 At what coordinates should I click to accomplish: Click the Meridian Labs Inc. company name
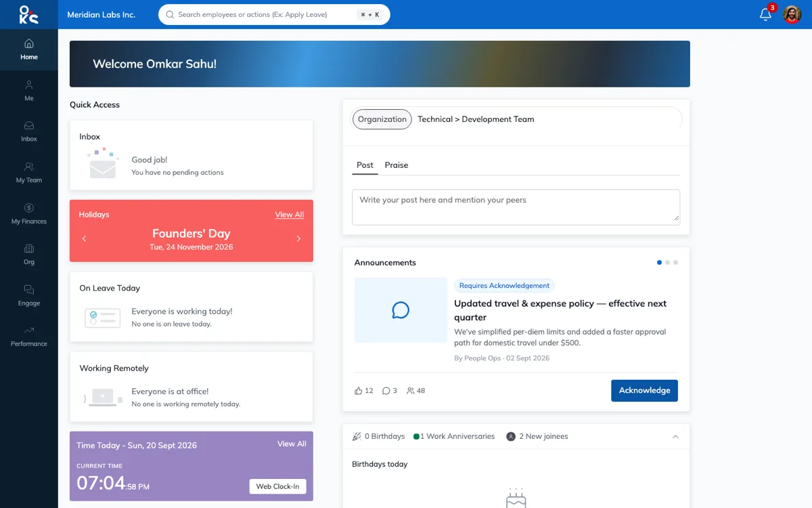101,14
